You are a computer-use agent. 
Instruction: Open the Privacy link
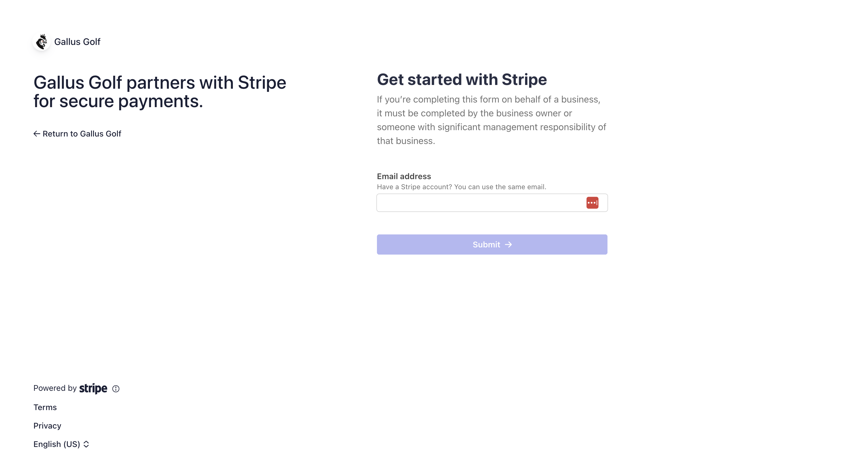click(47, 426)
